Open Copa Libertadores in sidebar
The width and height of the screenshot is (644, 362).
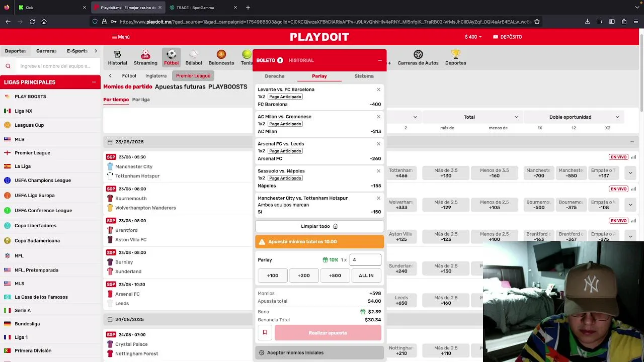35,226
